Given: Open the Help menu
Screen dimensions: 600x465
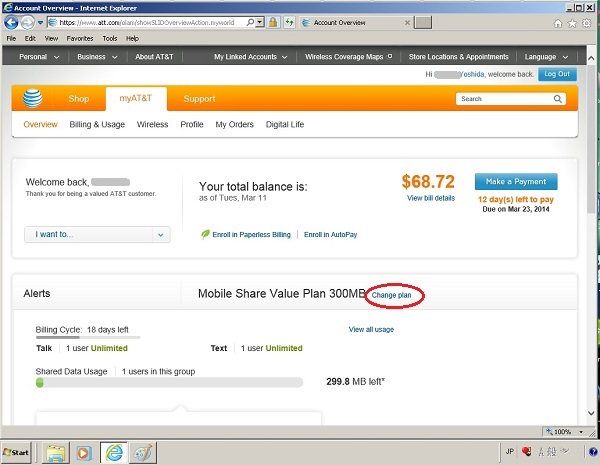Looking at the screenshot, I should point(132,38).
